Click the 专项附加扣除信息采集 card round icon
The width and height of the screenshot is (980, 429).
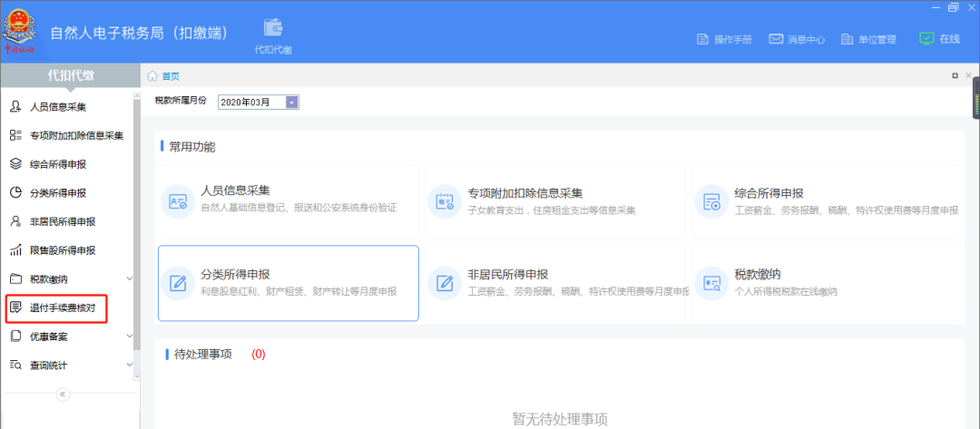(445, 201)
